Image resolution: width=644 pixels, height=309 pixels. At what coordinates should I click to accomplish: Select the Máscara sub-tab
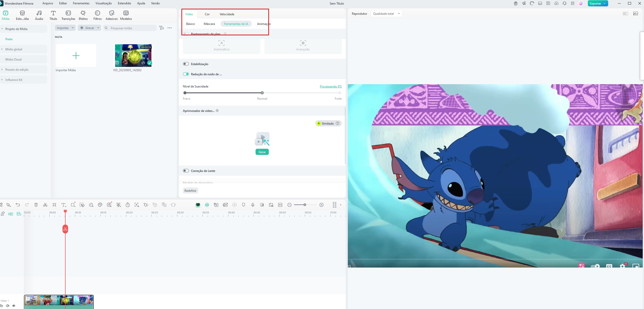point(209,24)
